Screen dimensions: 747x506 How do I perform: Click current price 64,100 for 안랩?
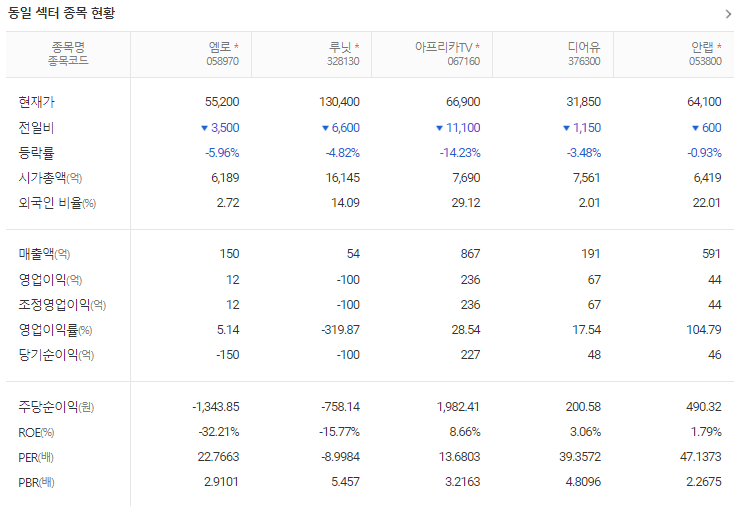pos(704,101)
